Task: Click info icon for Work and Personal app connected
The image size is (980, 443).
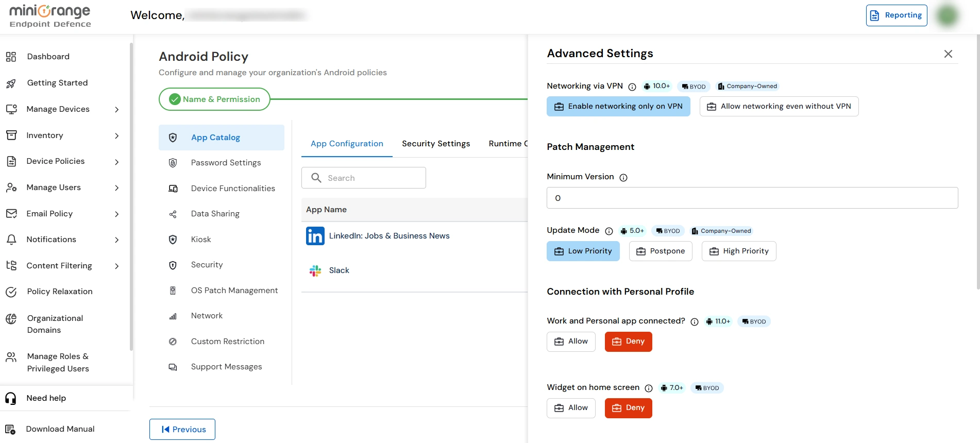Action: (695, 321)
